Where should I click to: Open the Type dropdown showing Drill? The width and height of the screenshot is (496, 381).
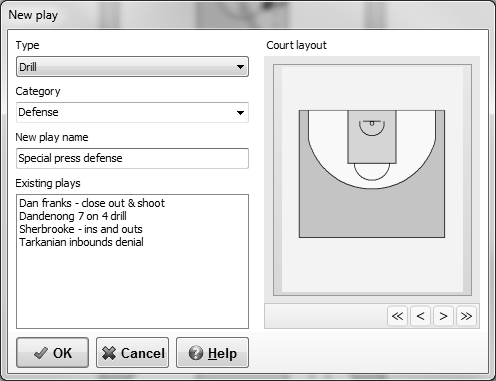[132, 67]
